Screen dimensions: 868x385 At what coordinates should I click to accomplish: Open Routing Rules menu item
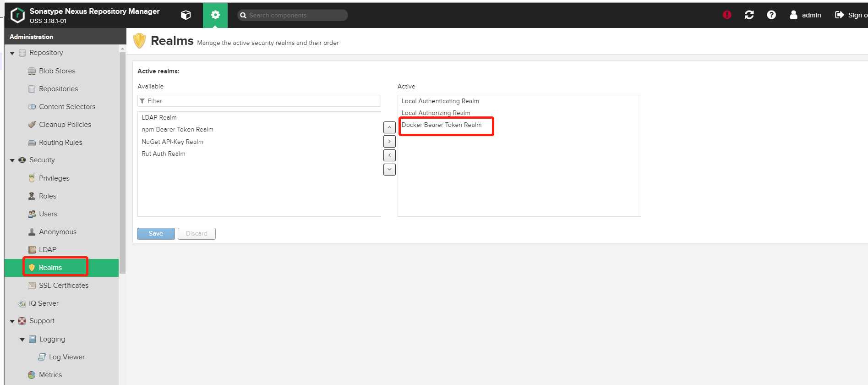[61, 143]
